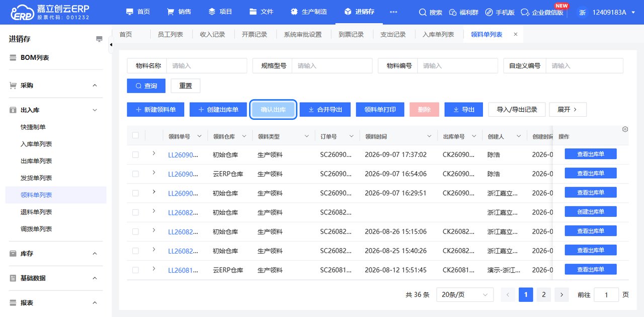Click next page arrow in pagination
Image resolution: width=644 pixels, height=317 pixels.
(x=561, y=295)
